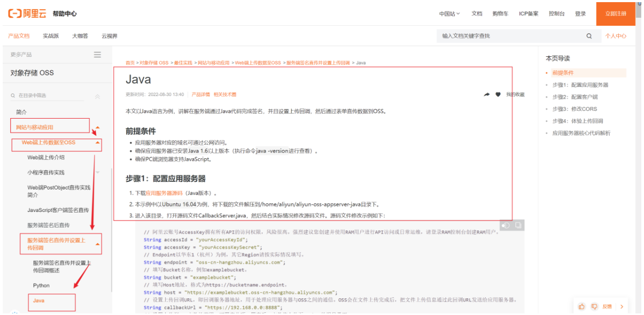Click 产品详情 link under title
The height and width of the screenshot is (315, 644).
[201, 94]
